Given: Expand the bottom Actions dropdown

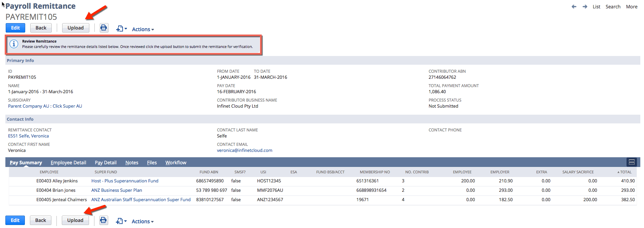Looking at the screenshot, I should tap(142, 221).
